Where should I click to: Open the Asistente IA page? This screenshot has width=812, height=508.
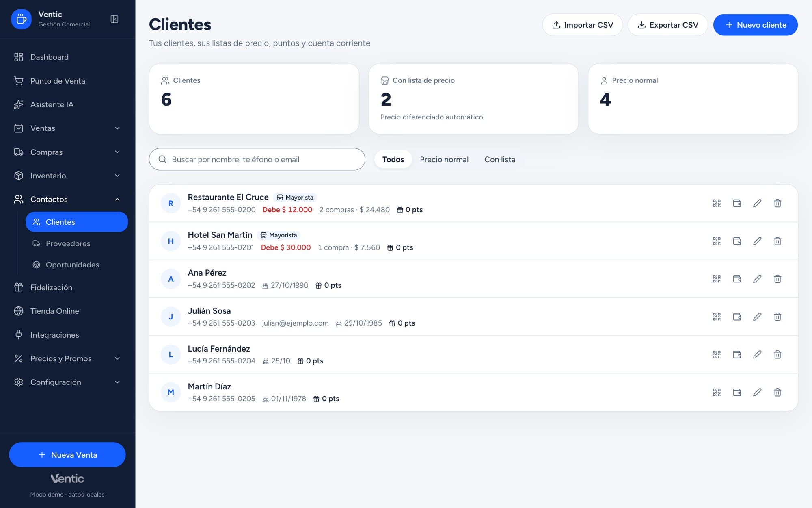coord(67,104)
